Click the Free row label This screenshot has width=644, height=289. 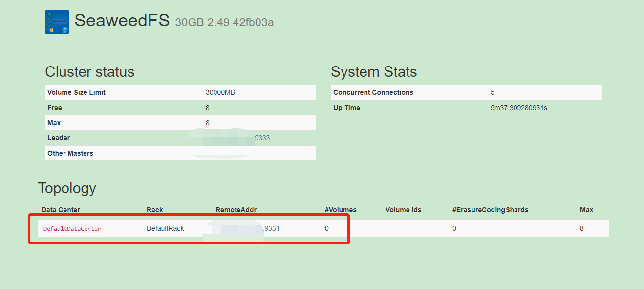coord(55,108)
